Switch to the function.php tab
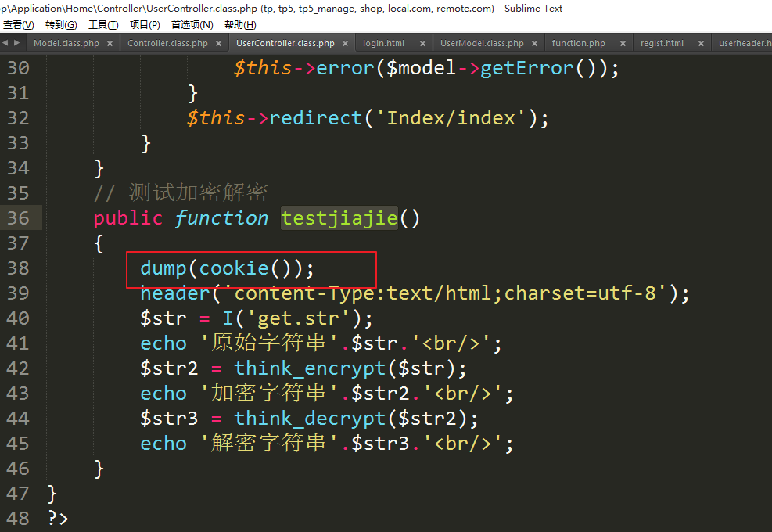 579,44
